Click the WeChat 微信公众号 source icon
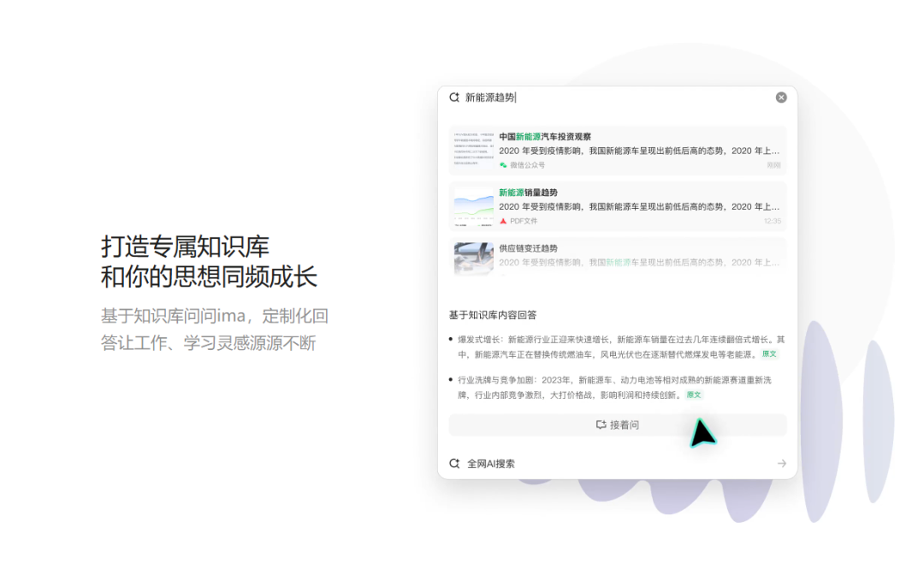Image resolution: width=924 pixels, height=564 pixels. (504, 165)
